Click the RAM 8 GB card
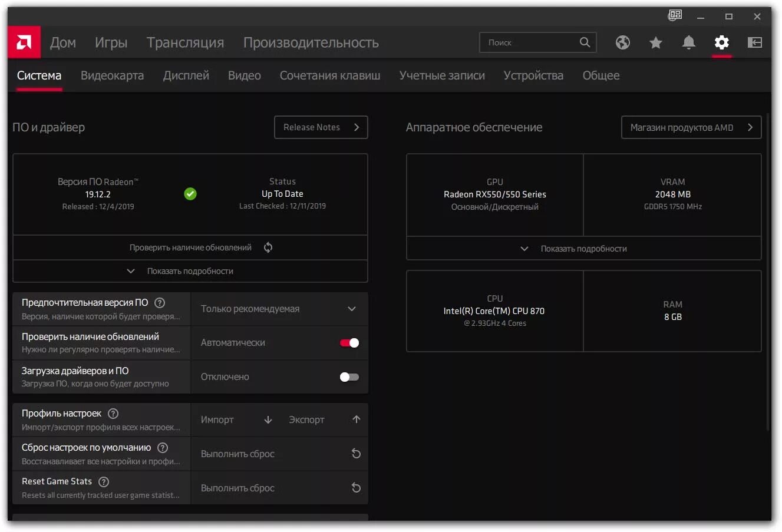 click(x=672, y=311)
